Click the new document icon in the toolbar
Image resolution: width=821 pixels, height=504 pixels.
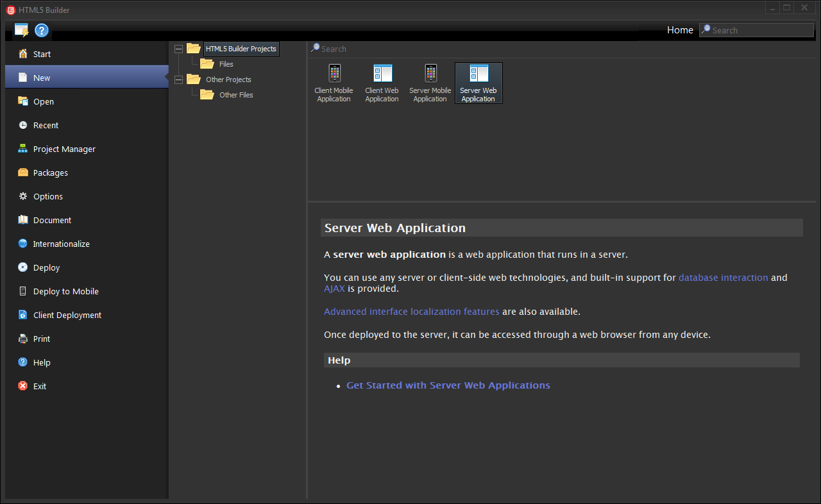click(21, 30)
